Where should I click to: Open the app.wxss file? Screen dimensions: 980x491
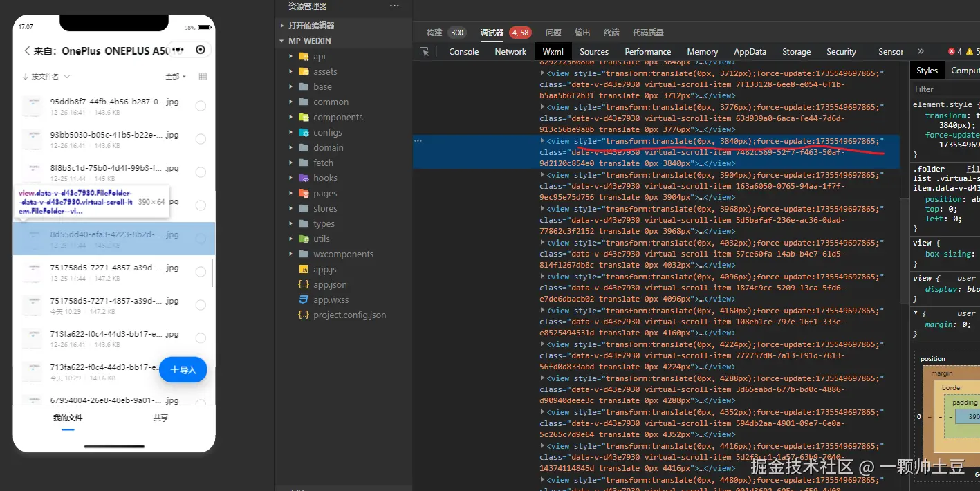pos(331,299)
